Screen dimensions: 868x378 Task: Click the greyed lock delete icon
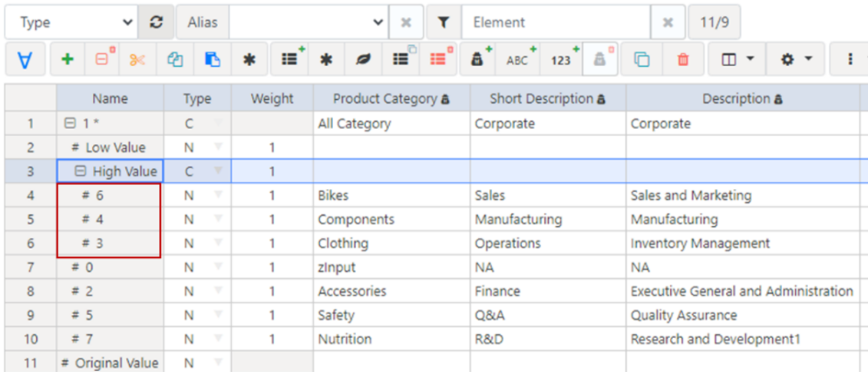[600, 59]
